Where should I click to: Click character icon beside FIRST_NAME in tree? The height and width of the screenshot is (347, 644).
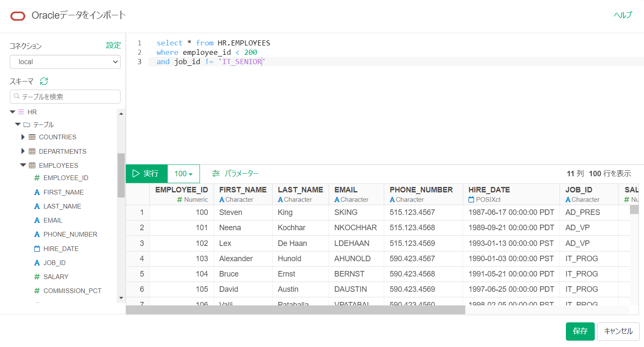tap(37, 192)
